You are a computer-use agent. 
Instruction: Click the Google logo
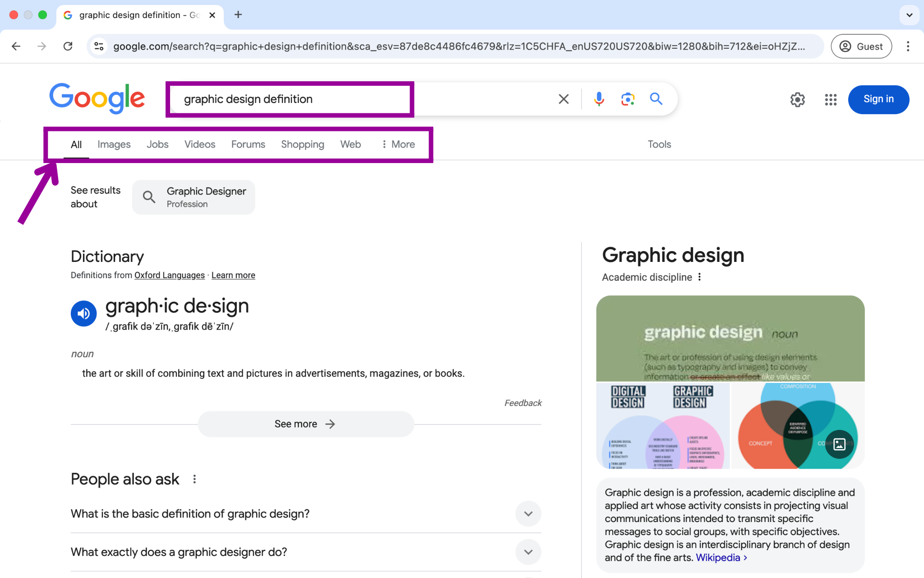(x=97, y=98)
